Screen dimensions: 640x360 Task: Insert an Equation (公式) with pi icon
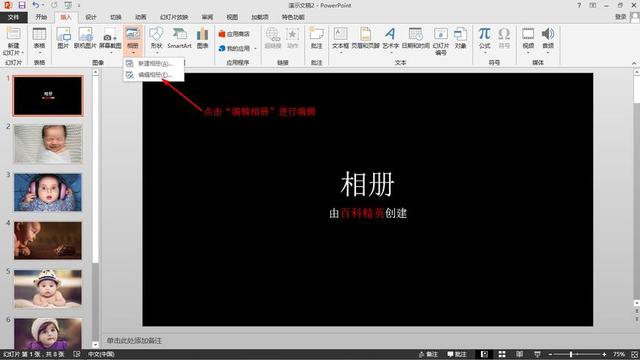[x=484, y=39]
